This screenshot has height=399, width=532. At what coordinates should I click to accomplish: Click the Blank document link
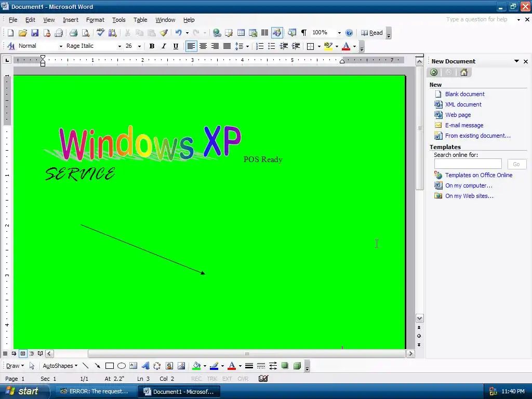(x=465, y=94)
